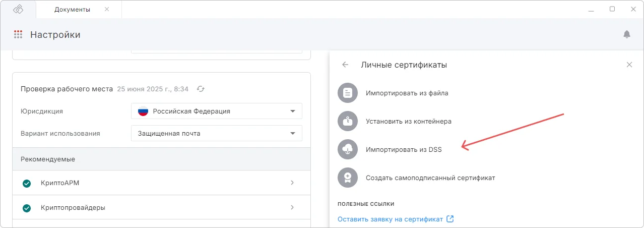Viewport: 644px width, 228px height.
Task: Click the Личные сертификаты panel title
Action: (404, 65)
